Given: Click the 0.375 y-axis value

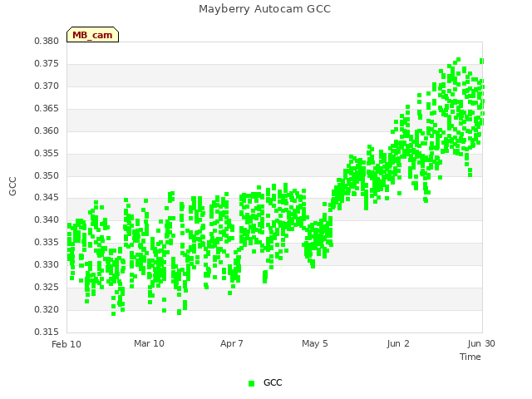Looking at the screenshot, I should [x=47, y=64].
